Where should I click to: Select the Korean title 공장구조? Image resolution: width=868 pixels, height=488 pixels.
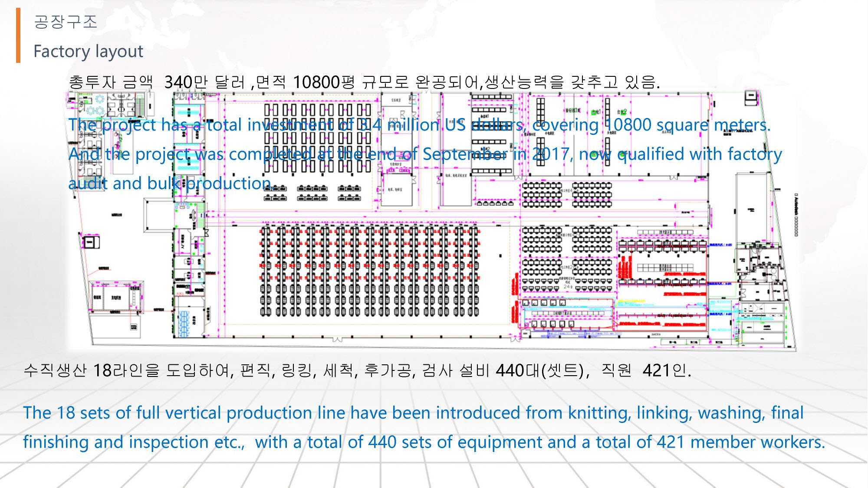66,22
